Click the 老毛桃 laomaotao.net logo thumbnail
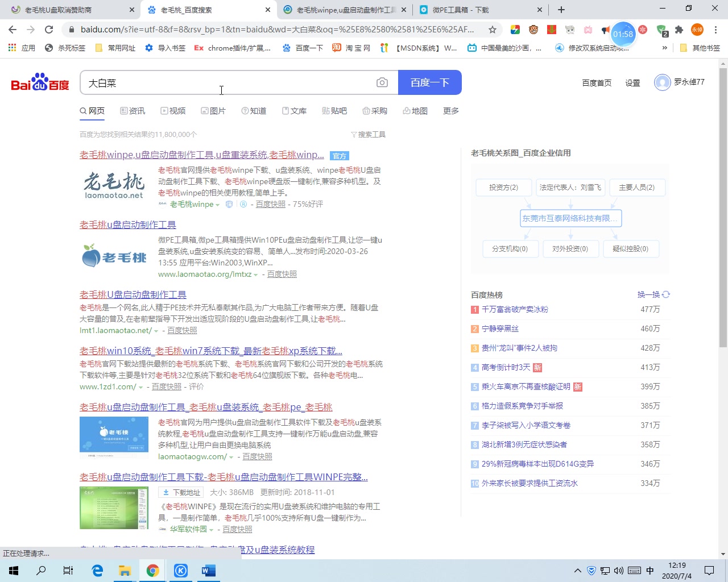Image resolution: width=728 pixels, height=582 pixels. click(114, 186)
